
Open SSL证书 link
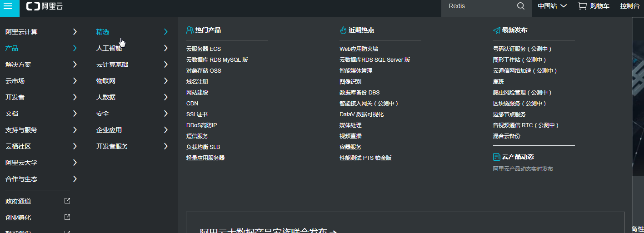197,114
